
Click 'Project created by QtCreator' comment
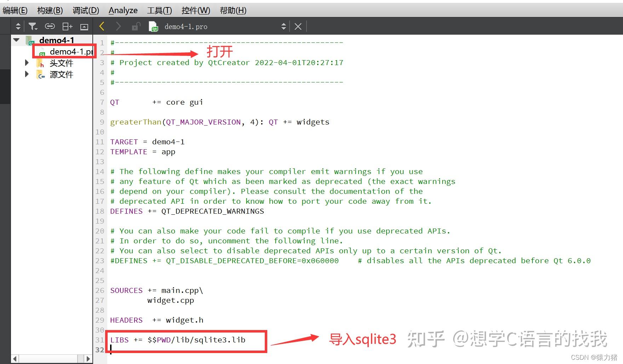pyautogui.click(x=184, y=63)
